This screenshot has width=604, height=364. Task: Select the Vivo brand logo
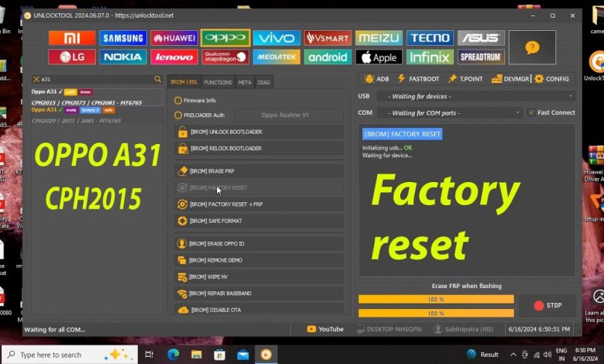tap(276, 38)
